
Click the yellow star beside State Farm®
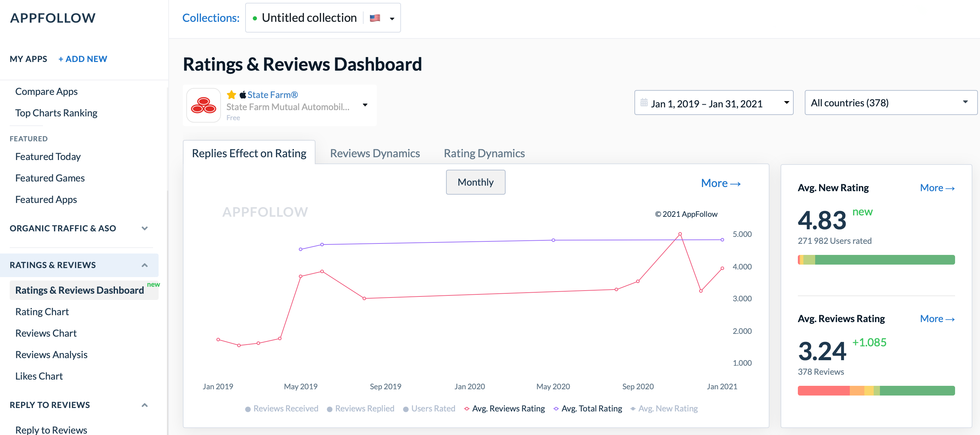pyautogui.click(x=231, y=95)
